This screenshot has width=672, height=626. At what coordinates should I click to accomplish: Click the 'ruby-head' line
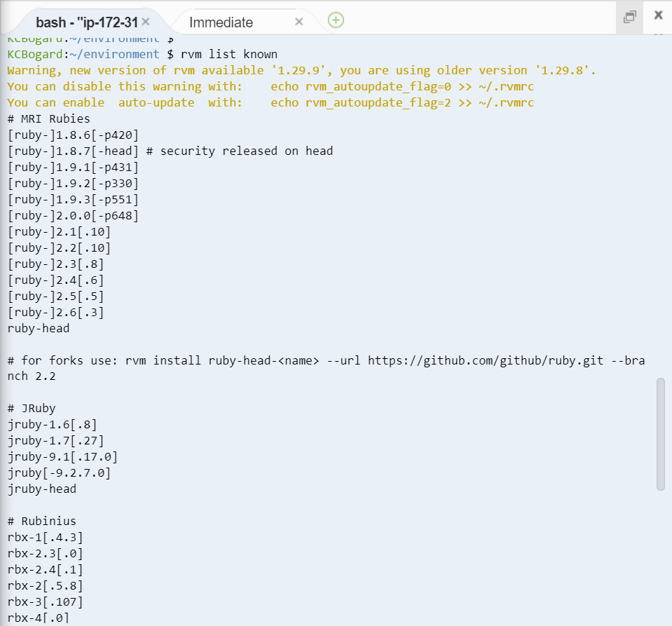click(39, 329)
